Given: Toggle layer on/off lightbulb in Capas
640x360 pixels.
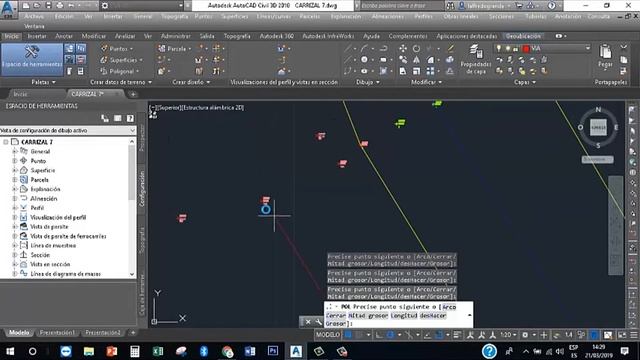Looking at the screenshot, I should 498,49.
